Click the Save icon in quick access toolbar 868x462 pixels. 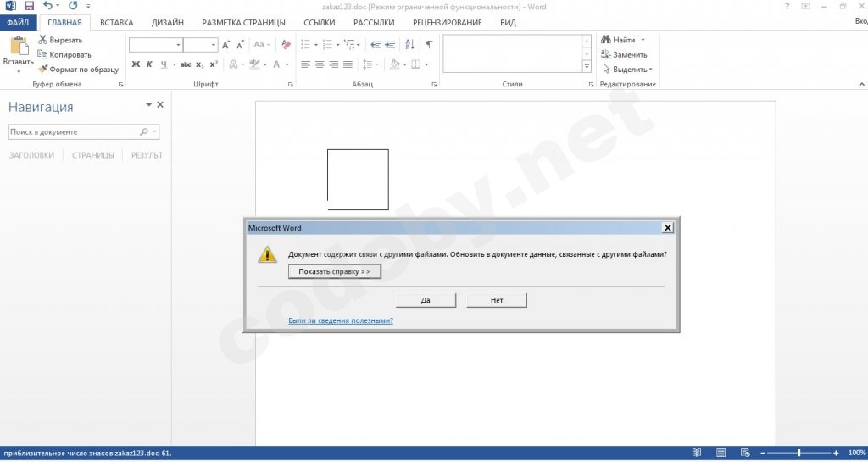(x=29, y=7)
